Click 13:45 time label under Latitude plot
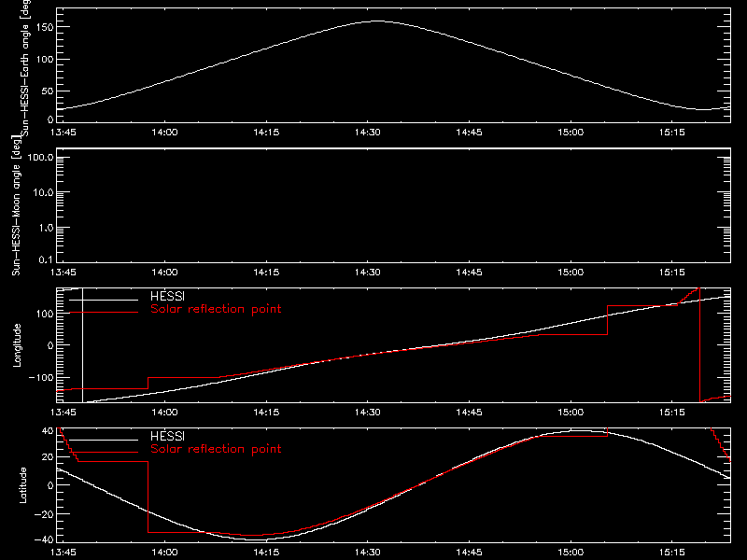The width and height of the screenshot is (747, 560). click(x=63, y=553)
